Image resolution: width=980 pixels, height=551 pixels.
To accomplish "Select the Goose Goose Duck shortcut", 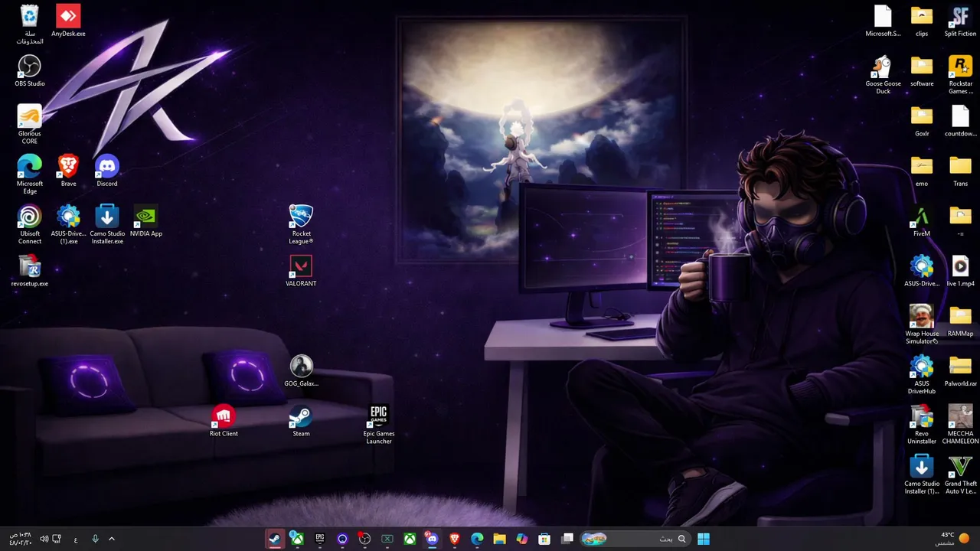I will (883, 75).
